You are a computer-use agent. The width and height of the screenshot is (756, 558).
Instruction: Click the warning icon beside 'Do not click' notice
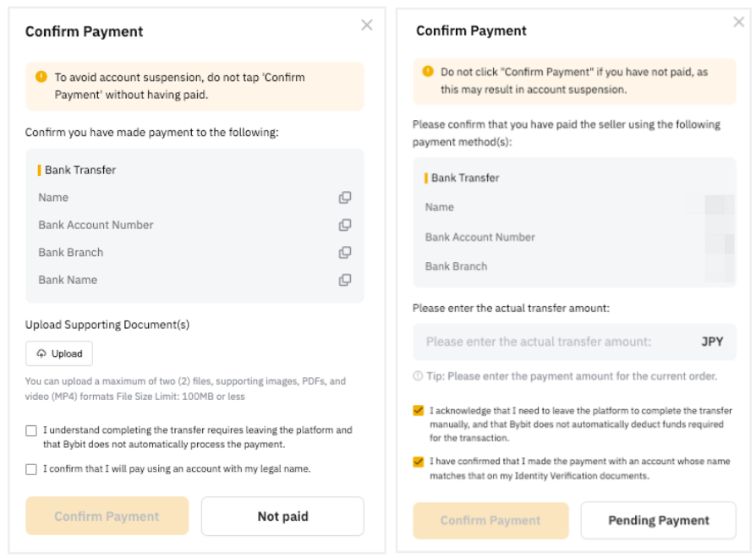click(427, 73)
